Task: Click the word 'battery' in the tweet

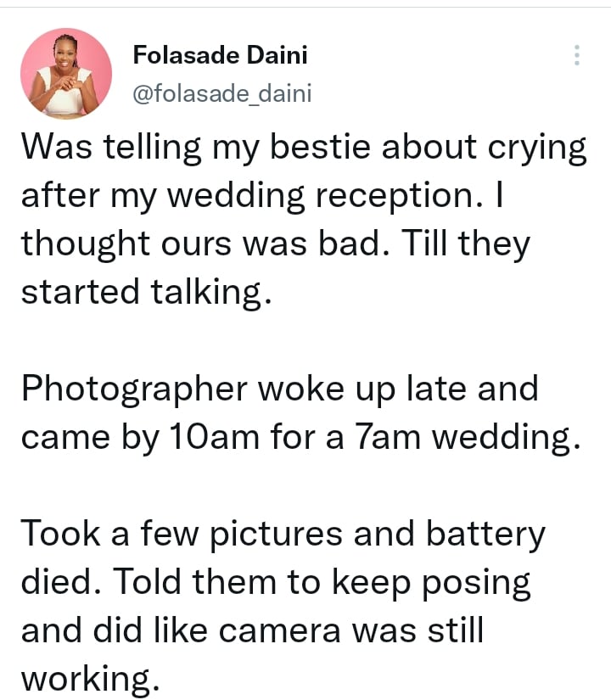Action: 485,535
